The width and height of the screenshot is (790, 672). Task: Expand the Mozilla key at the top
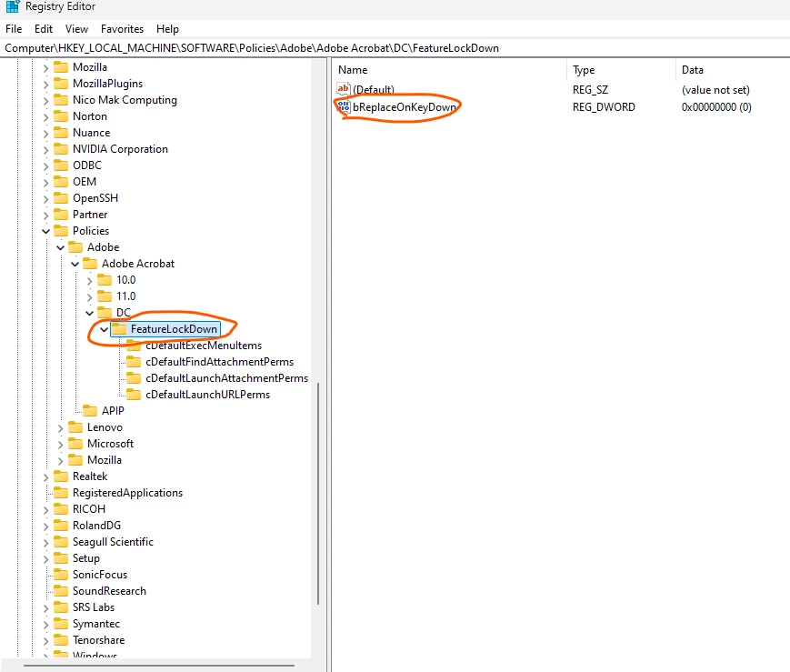point(45,67)
